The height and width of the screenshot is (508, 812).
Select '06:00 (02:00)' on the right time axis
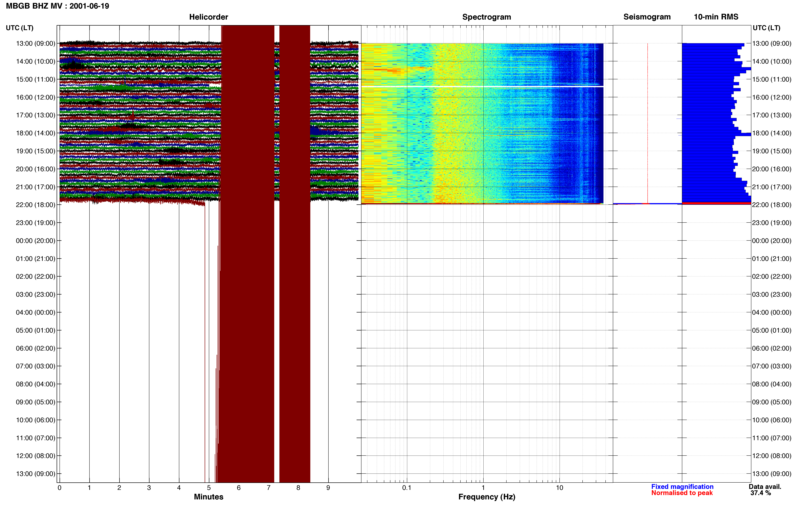[772, 348]
